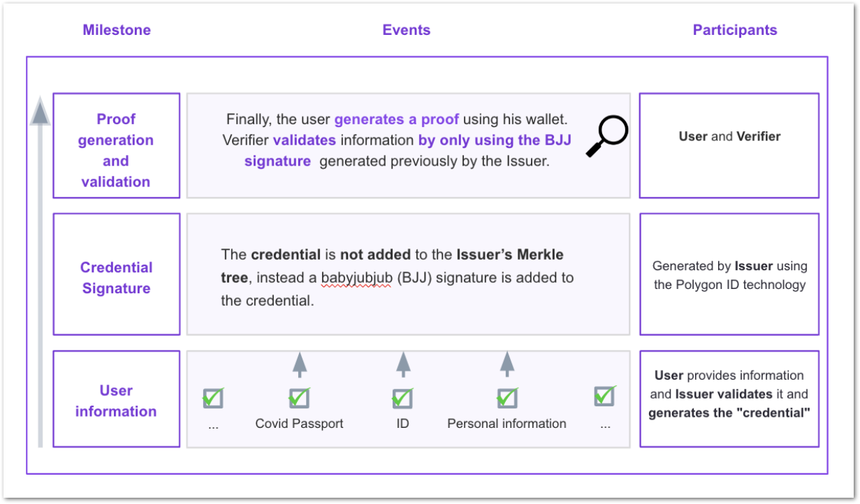
Task: Click the tall vertical arrow's top arrowhead
Action: pyautogui.click(x=41, y=112)
